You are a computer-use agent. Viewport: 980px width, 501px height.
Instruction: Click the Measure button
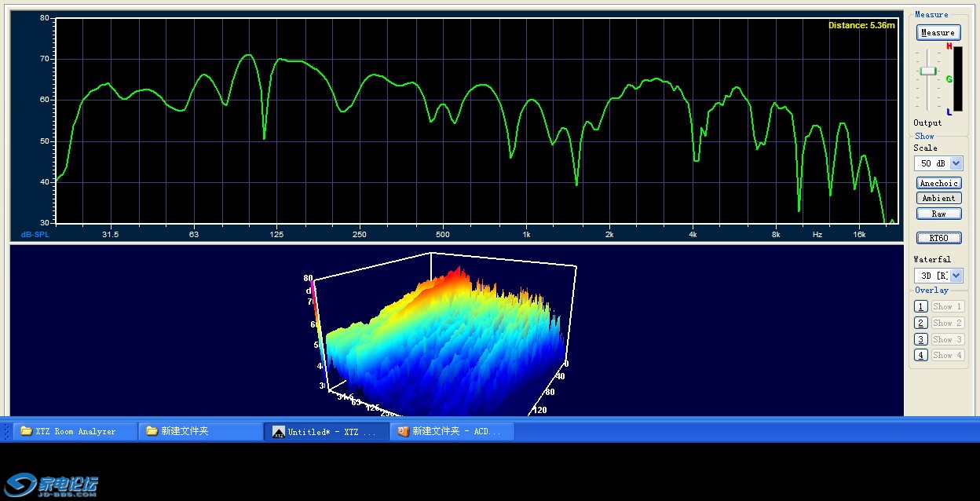(938, 33)
